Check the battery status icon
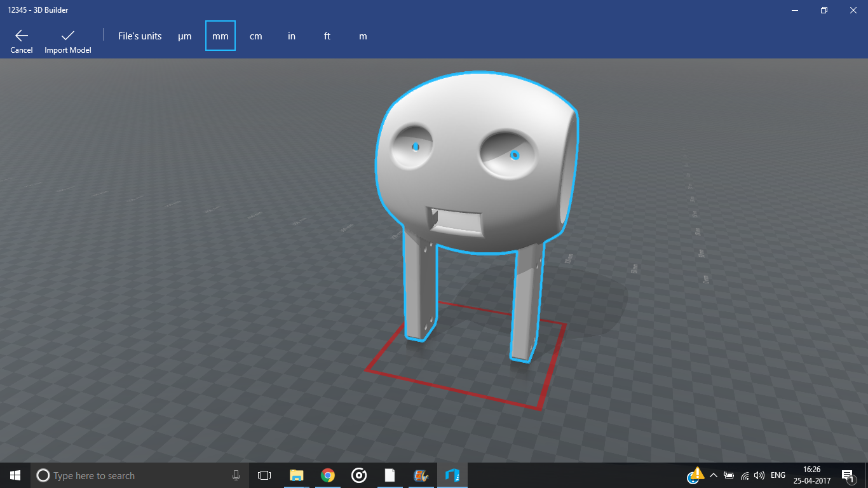Screen dimensions: 868x488 pos(729,475)
